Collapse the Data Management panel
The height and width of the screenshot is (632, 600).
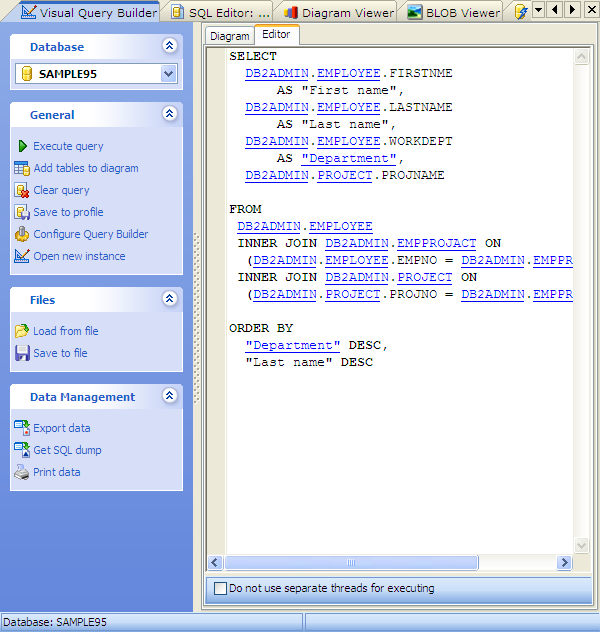point(170,396)
